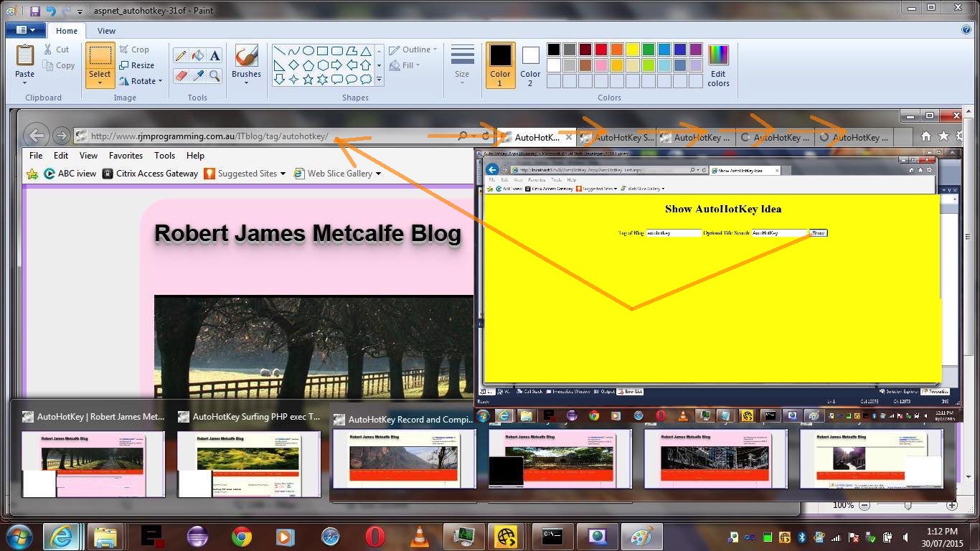Click the zoom in plus button
The width and height of the screenshot is (980, 551).
click(952, 505)
